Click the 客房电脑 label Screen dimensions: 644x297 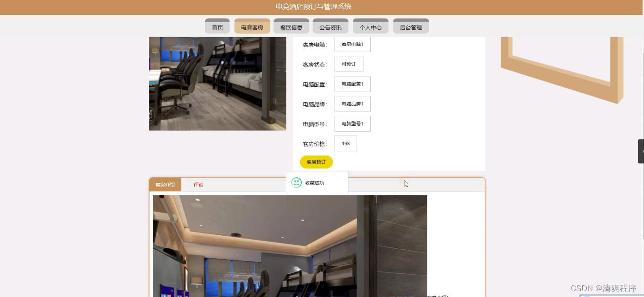pyautogui.click(x=315, y=45)
